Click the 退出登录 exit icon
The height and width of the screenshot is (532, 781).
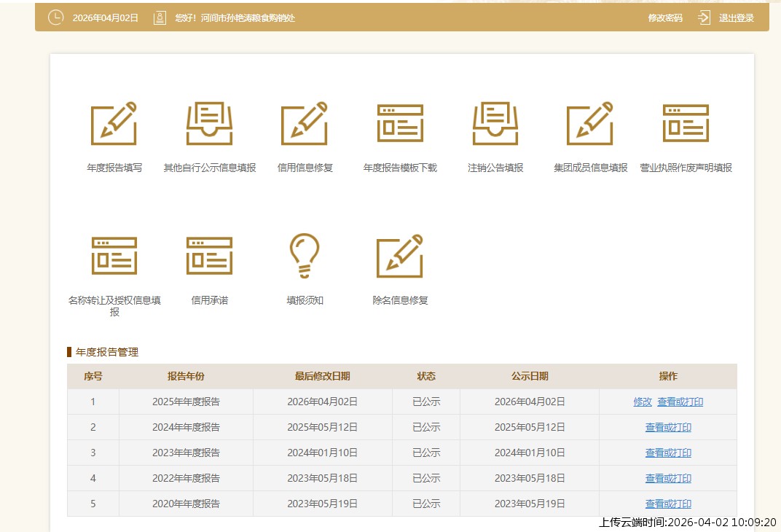(704, 17)
